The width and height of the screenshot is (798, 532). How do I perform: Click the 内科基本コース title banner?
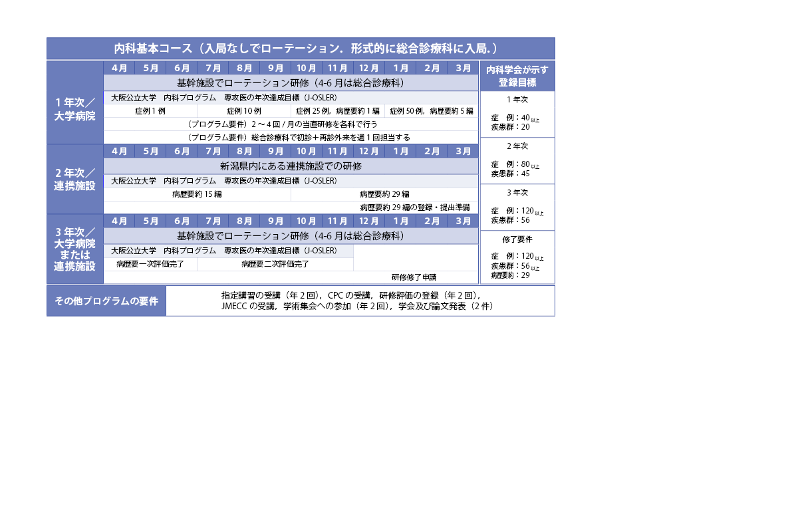301,49
